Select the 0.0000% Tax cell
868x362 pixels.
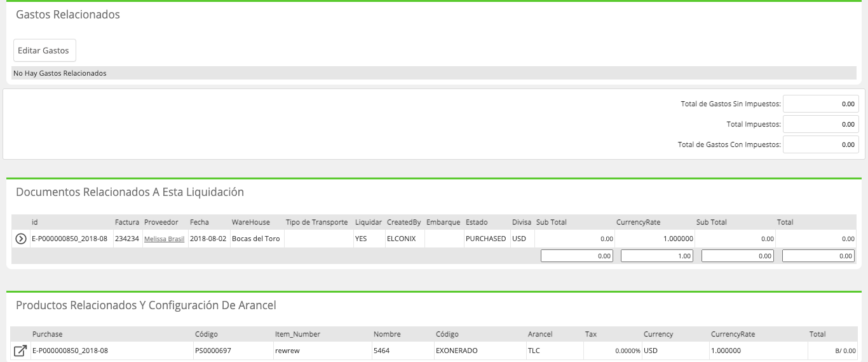(x=613, y=351)
